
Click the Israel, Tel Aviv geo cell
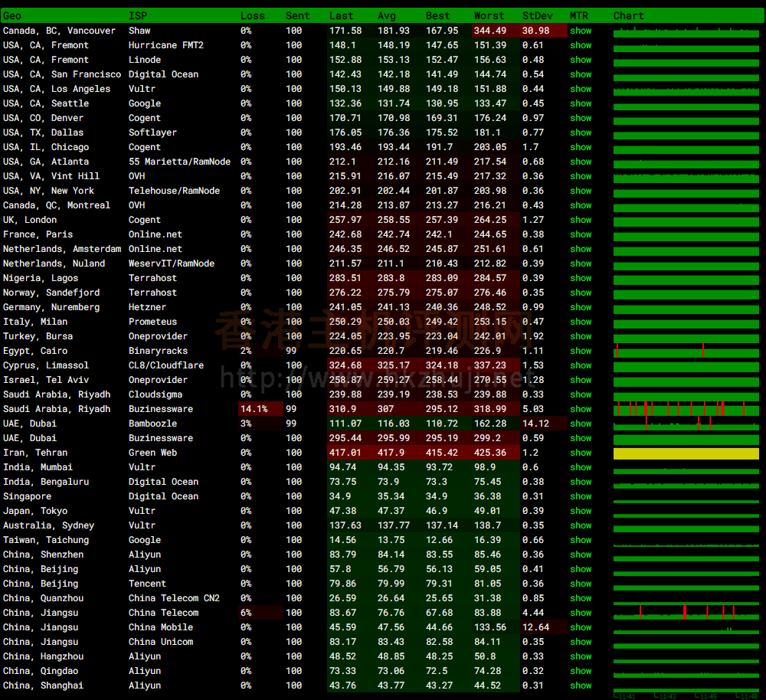click(x=46, y=380)
